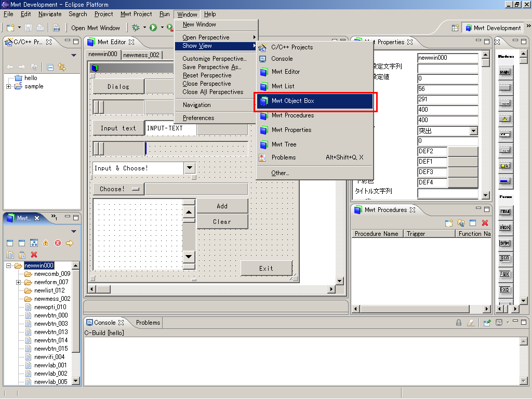
Task: Click the Exit button in the editor form
Action: (267, 269)
